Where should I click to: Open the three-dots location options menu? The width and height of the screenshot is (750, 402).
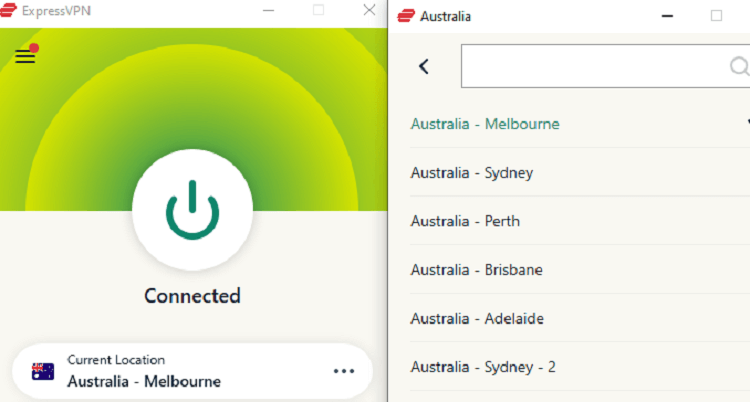(x=344, y=371)
